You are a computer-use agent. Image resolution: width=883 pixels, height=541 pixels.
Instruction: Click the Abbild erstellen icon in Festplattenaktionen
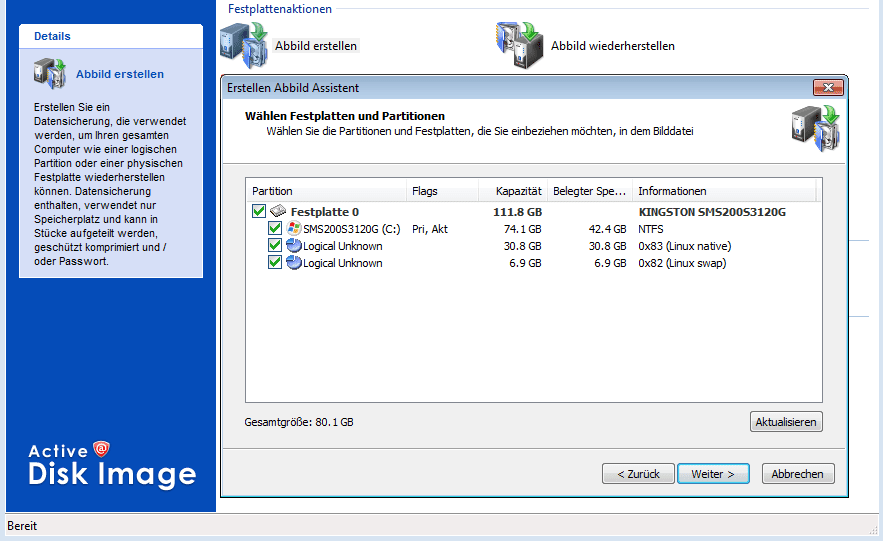(244, 45)
